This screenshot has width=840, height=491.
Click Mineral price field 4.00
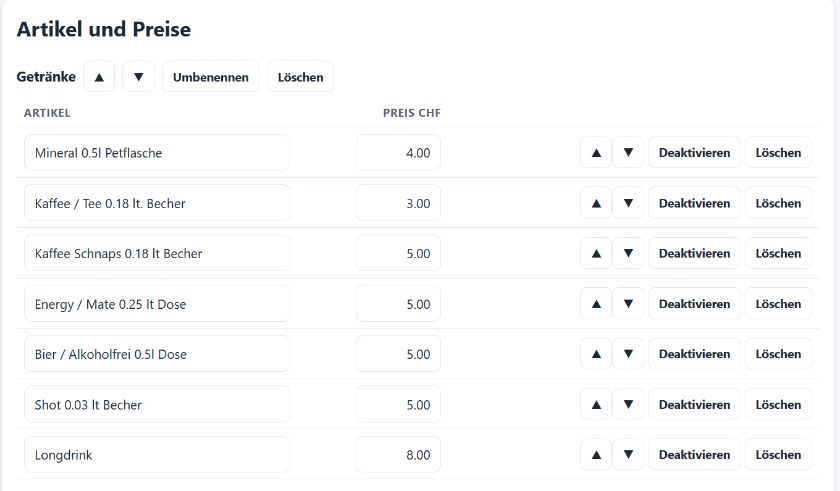[398, 153]
